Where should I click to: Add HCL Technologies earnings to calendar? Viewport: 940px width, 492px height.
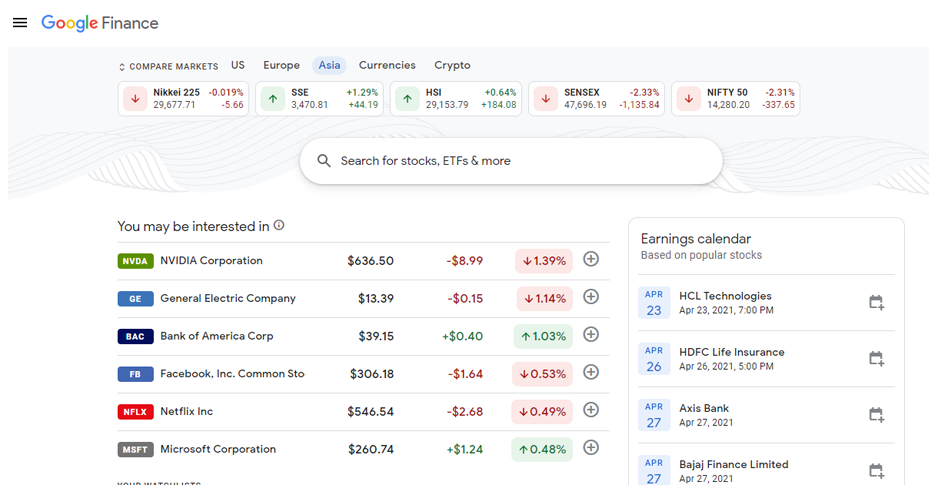click(x=876, y=302)
